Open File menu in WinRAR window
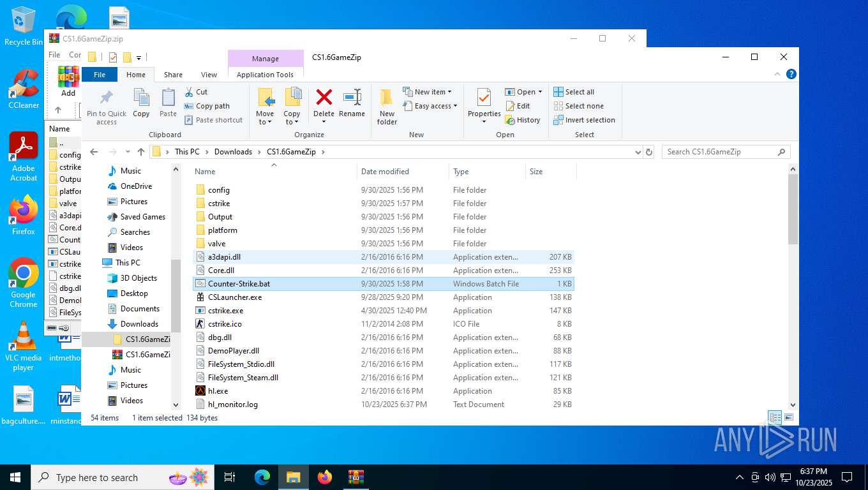The height and width of the screenshot is (490, 868). pyautogui.click(x=55, y=55)
